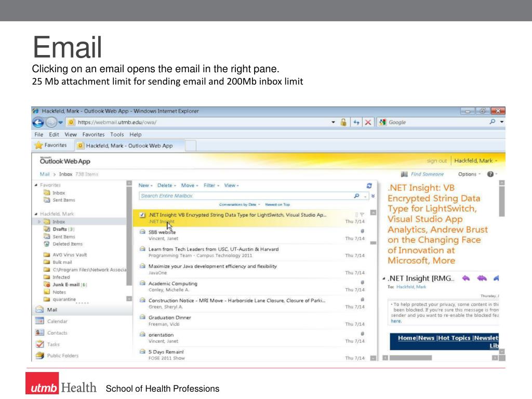Collapse the Hackfeld, Mark folder tree
The height and width of the screenshot is (399, 532).
pyautogui.click(x=36, y=214)
